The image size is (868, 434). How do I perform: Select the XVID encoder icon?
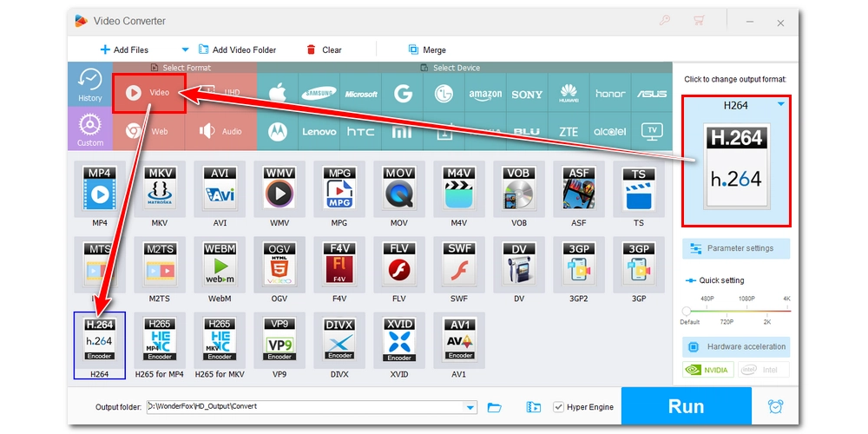[398, 340]
